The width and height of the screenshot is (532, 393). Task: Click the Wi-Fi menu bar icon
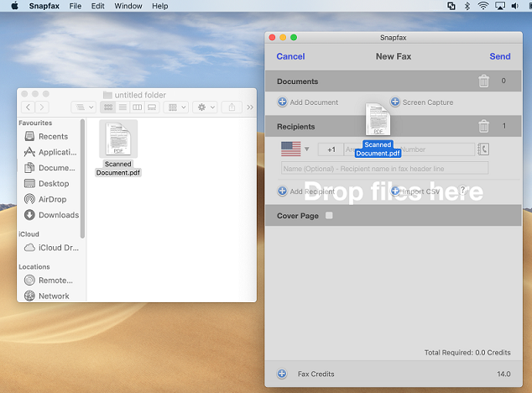[x=482, y=6]
